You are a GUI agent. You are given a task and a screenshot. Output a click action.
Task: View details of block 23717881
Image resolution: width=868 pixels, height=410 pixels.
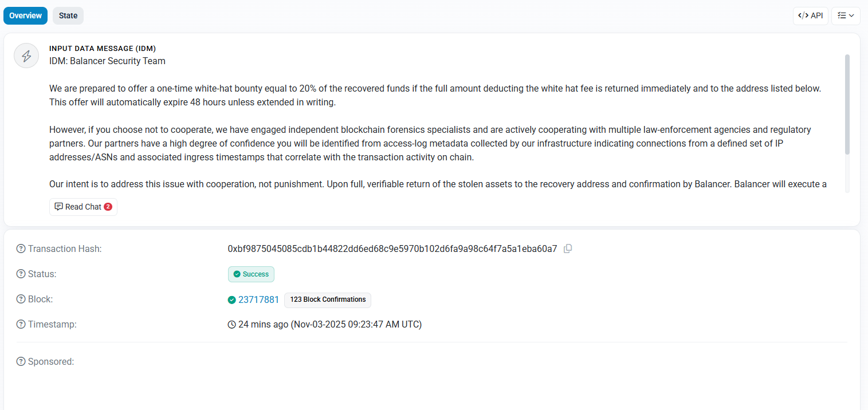tap(258, 299)
